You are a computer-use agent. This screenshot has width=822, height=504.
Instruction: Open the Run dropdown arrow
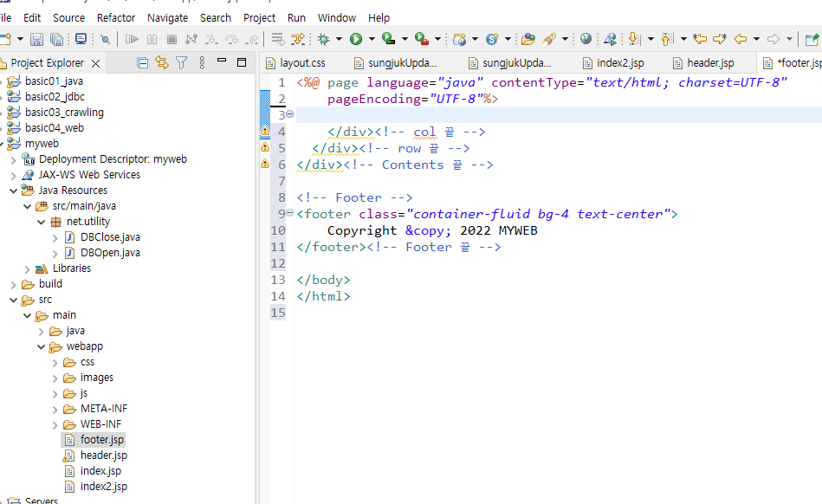[372, 39]
